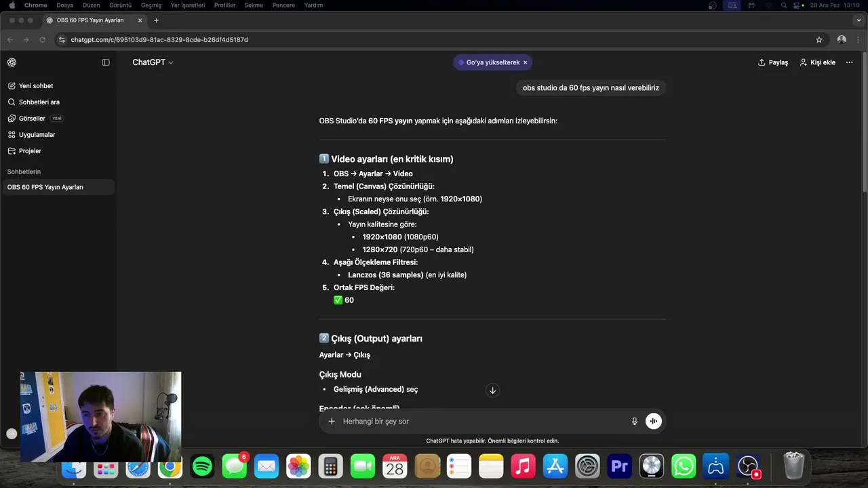The width and height of the screenshot is (868, 488).
Task: Open the Dosya menu
Action: tap(64, 5)
